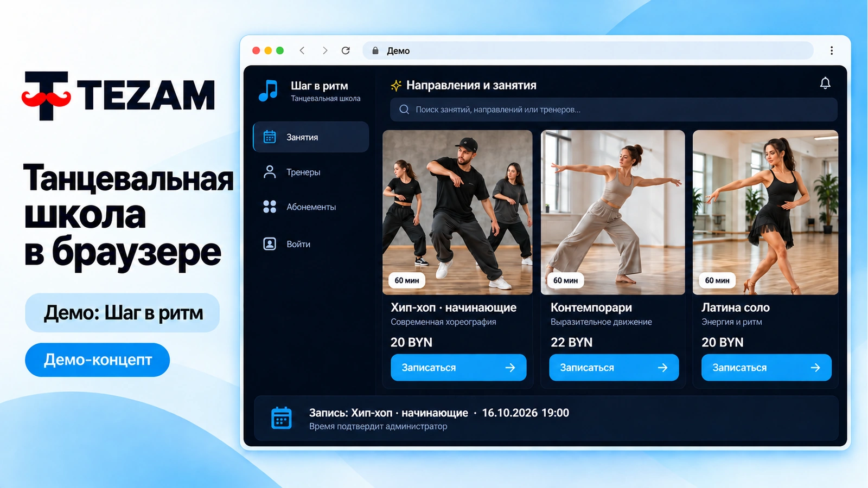Click the Направления и занятия heading
The image size is (868, 488).
[x=471, y=85]
